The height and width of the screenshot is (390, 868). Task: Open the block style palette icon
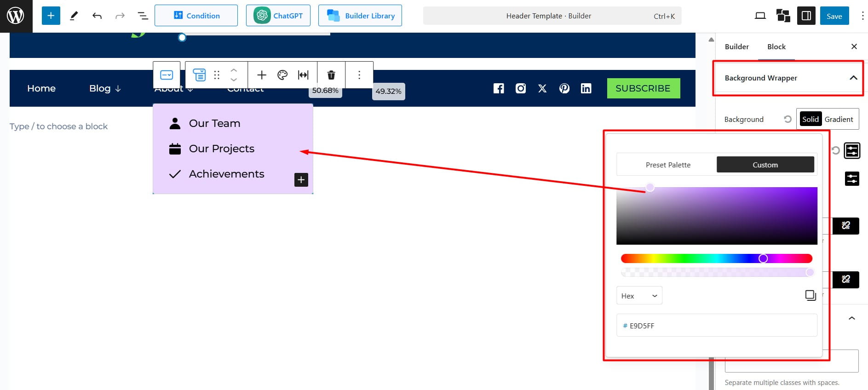(x=282, y=75)
